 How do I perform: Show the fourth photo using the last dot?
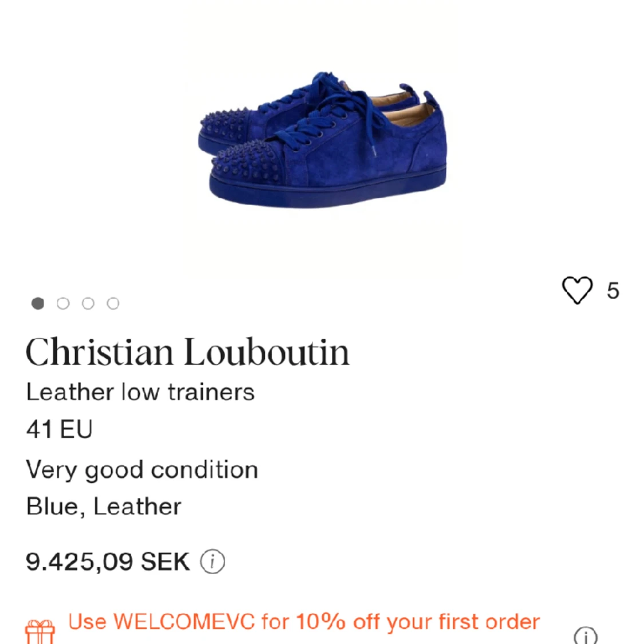coord(113,303)
